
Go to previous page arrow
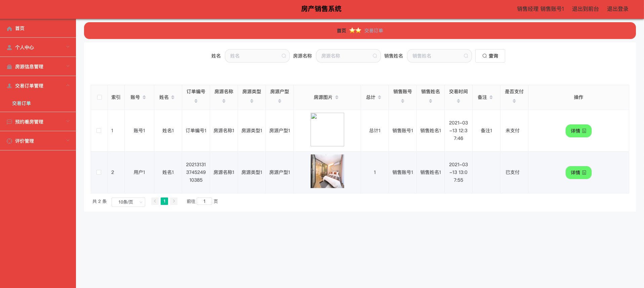(155, 201)
